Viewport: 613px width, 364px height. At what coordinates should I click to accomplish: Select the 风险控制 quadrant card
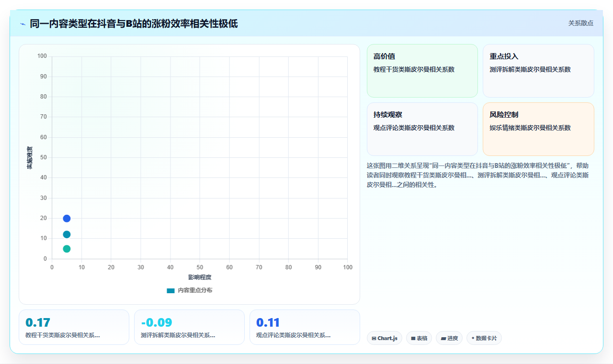(x=538, y=129)
